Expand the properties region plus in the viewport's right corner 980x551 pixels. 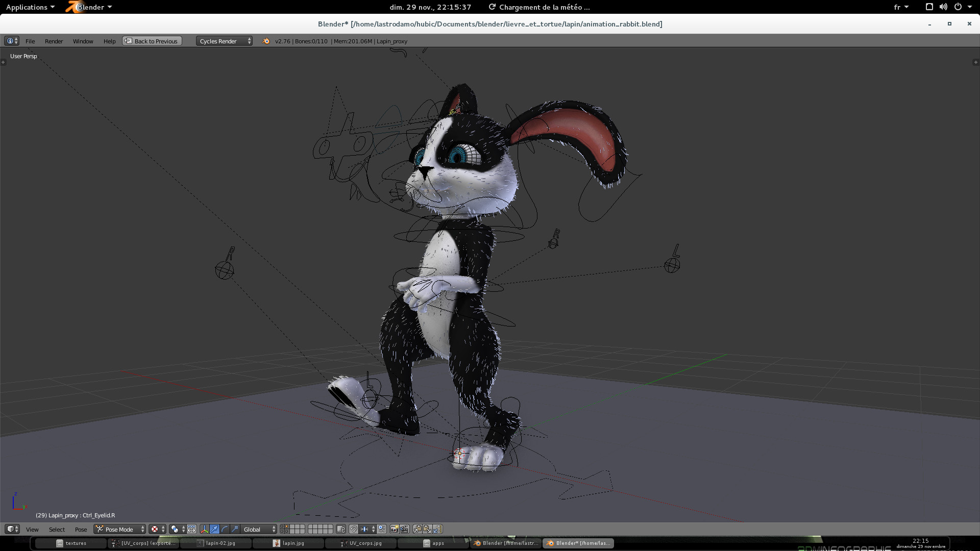click(x=975, y=62)
